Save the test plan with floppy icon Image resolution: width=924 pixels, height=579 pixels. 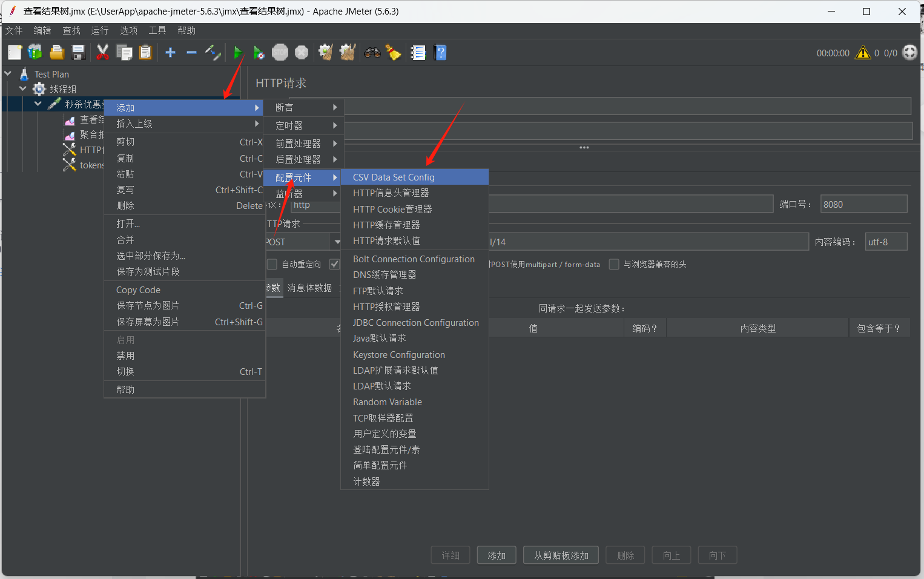click(78, 53)
